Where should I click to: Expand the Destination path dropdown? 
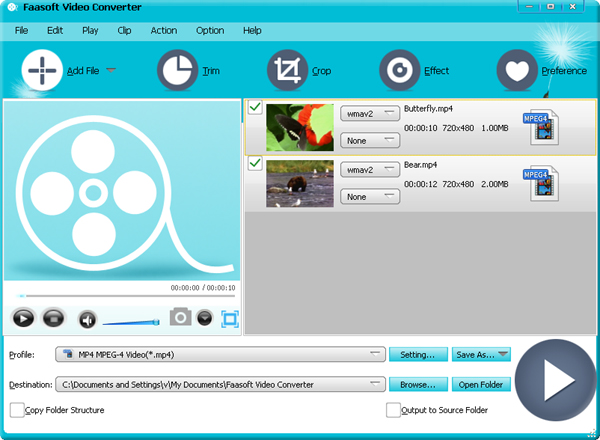[220, 384]
